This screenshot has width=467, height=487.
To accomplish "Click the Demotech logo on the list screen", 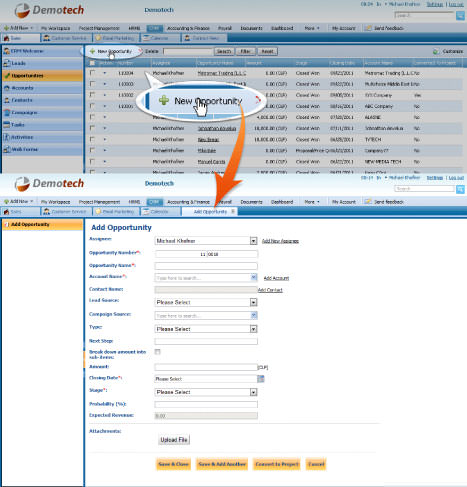I will tap(49, 11).
